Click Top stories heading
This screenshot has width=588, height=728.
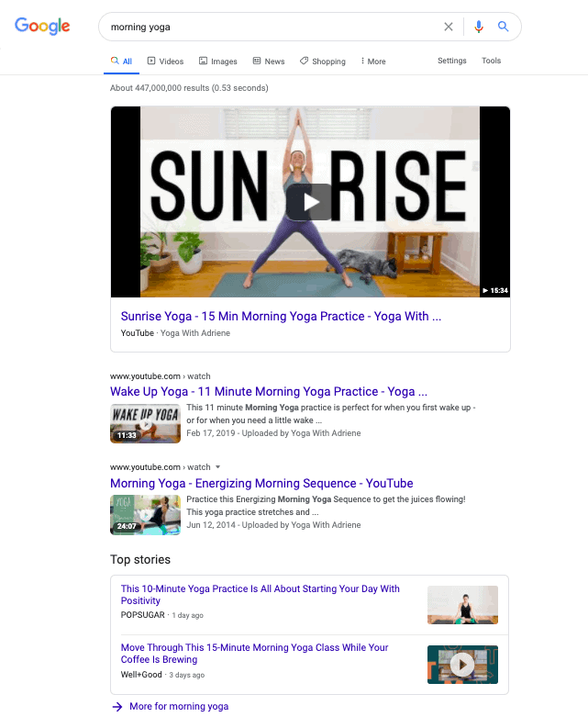tap(140, 559)
